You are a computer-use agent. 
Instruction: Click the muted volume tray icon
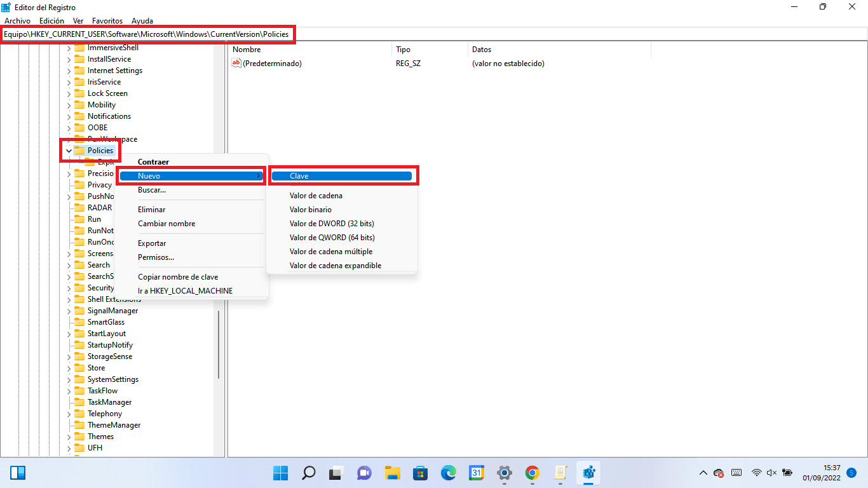coord(772,473)
